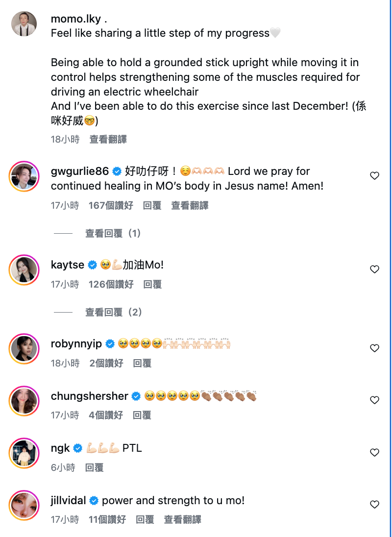The width and height of the screenshot is (392, 537).
Task: Translate jillvidal's comment
Action: point(182,520)
